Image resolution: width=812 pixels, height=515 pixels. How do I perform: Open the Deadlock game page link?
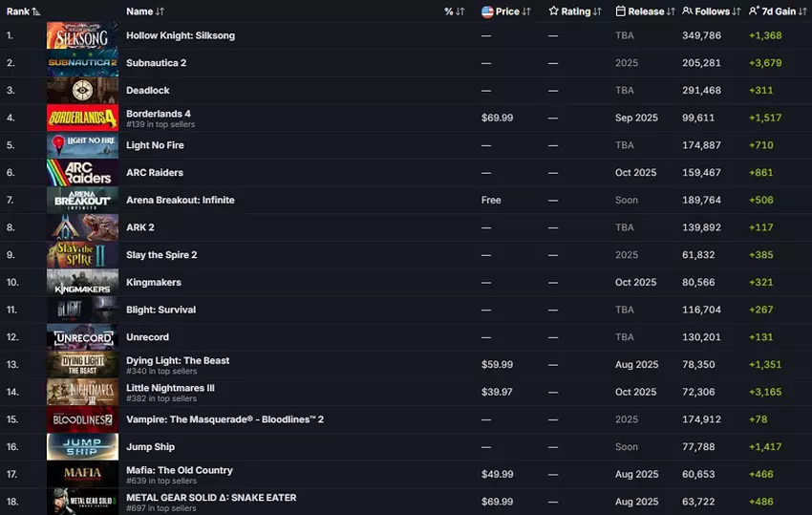[x=148, y=91]
